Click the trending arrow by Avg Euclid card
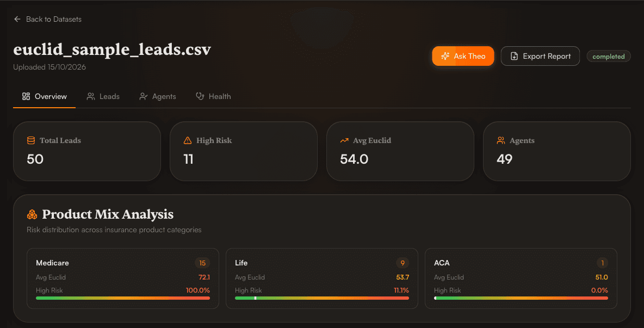The height and width of the screenshot is (328, 644). click(344, 140)
